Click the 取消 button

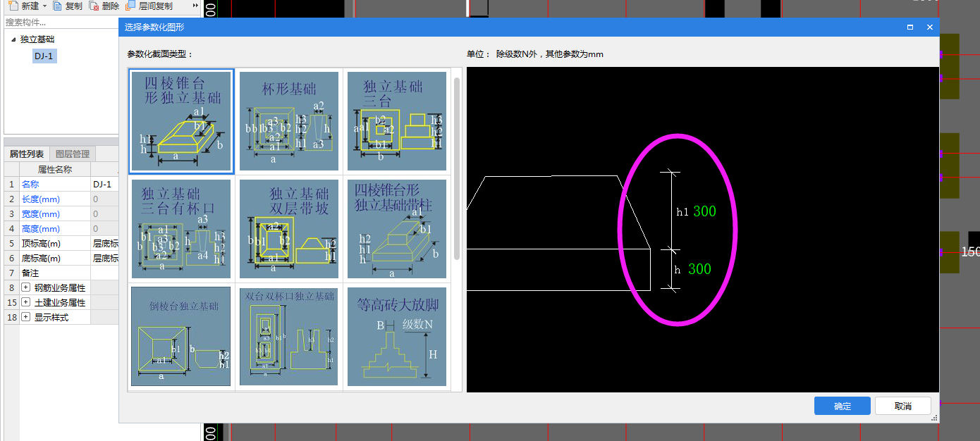coord(903,406)
